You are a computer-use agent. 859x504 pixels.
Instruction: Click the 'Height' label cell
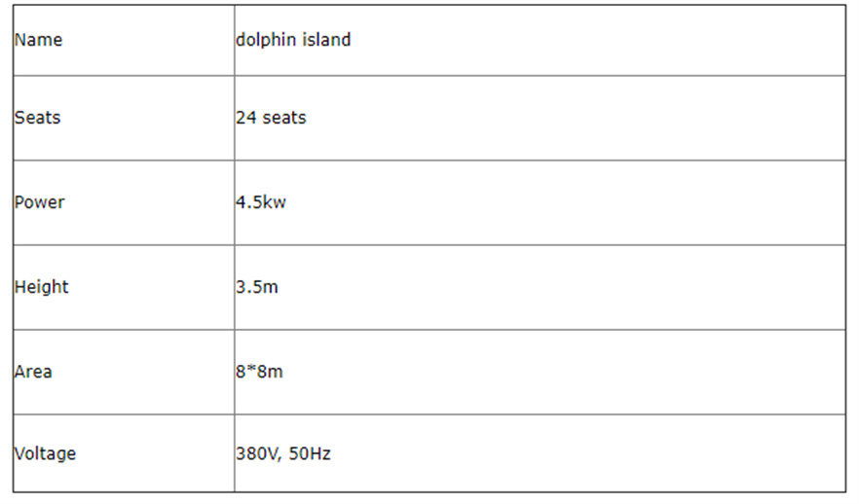42,287
